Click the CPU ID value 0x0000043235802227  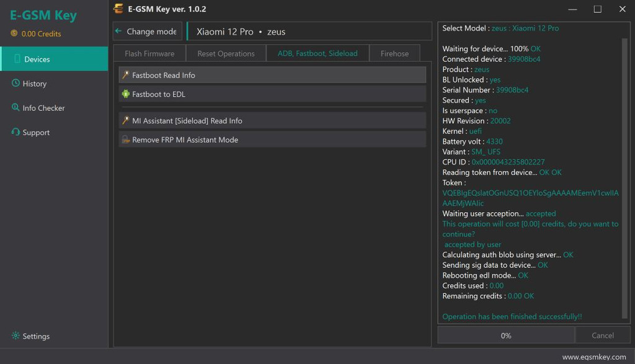click(508, 162)
